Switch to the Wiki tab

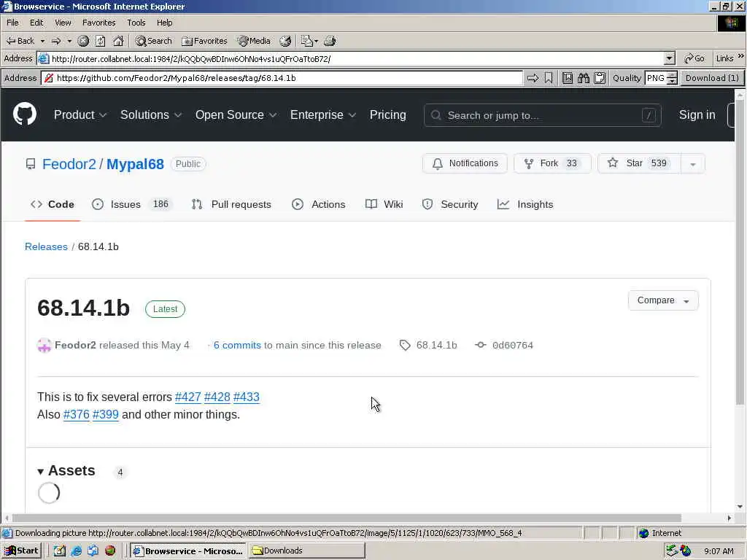point(384,204)
